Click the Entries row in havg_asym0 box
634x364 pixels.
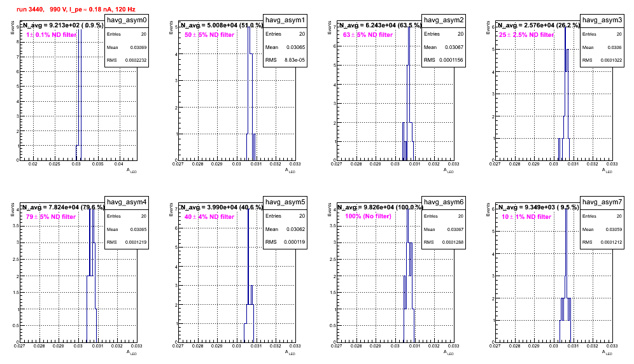pyautogui.click(x=127, y=34)
